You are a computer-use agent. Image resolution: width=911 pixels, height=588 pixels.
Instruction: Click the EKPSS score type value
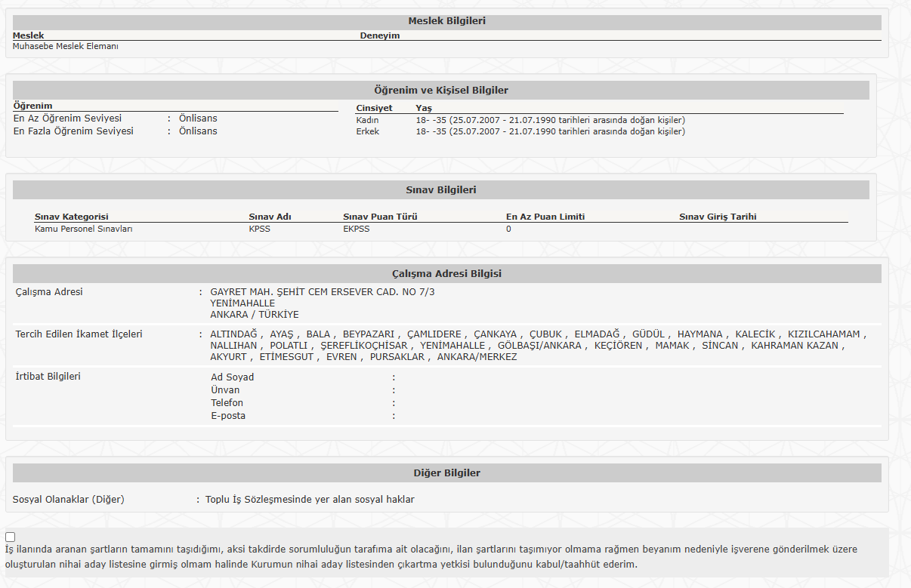pyautogui.click(x=357, y=229)
